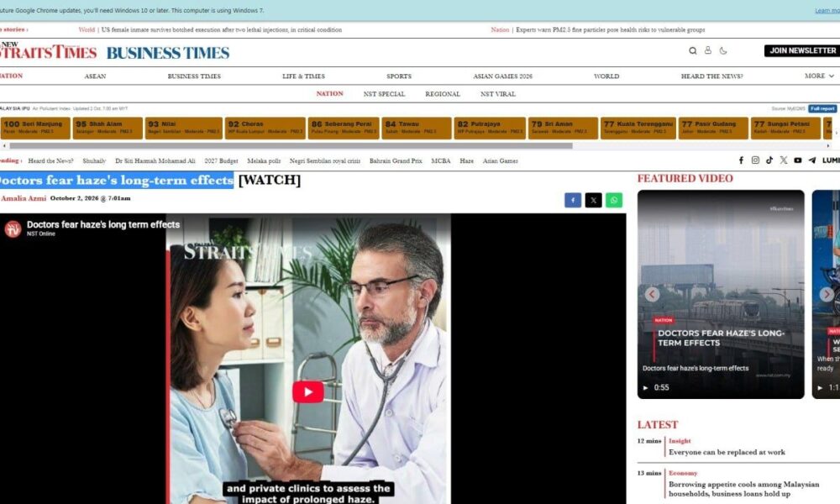Select the REGIONAL sub-tab
Screen dimensions: 840x504
443,94
